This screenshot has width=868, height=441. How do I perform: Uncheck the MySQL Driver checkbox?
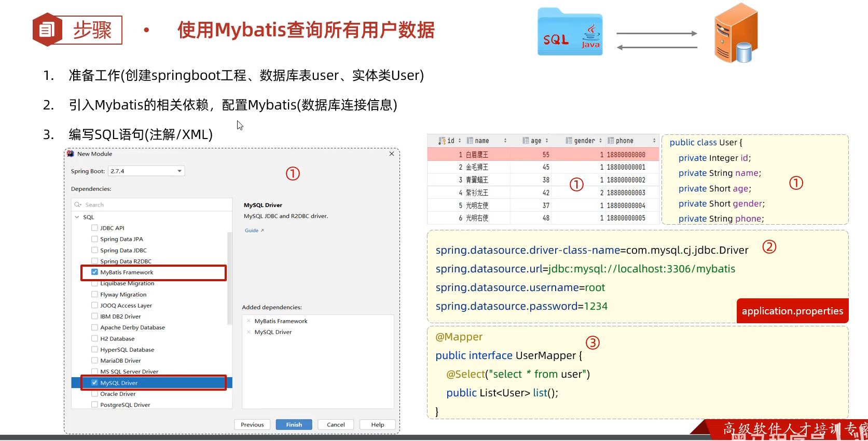[94, 383]
